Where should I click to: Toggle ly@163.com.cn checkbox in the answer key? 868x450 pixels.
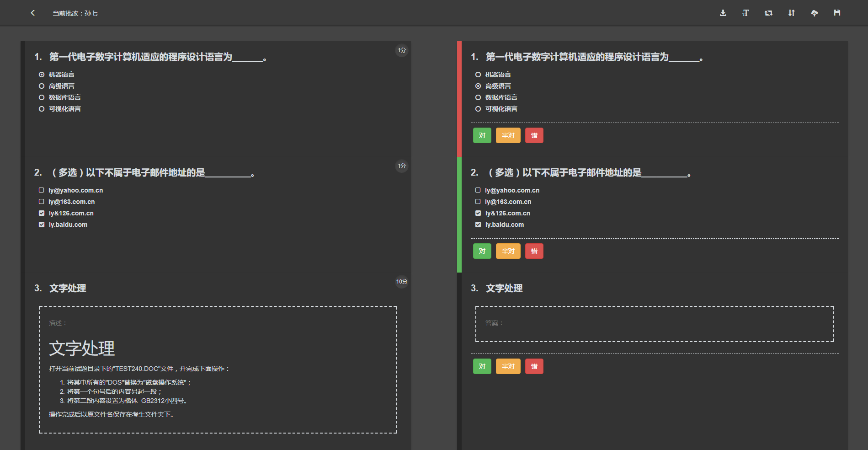42,202
